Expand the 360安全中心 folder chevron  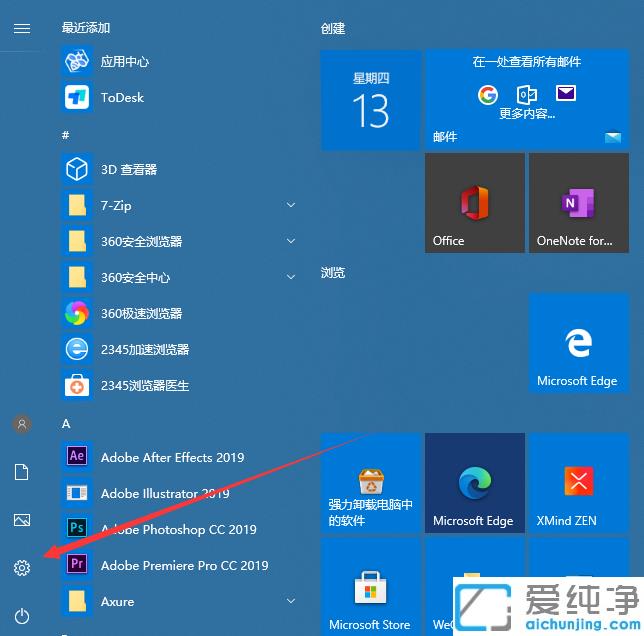coord(291,277)
